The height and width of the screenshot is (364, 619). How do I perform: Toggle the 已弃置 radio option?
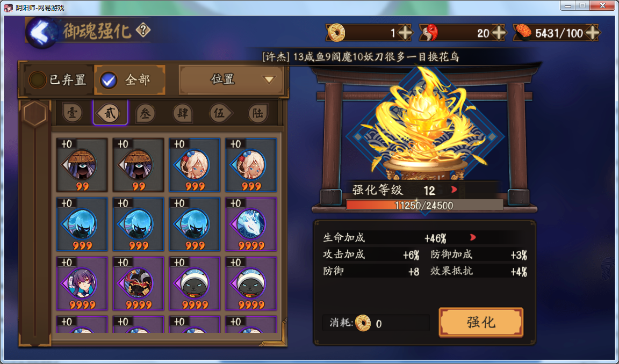pyautogui.click(x=57, y=80)
